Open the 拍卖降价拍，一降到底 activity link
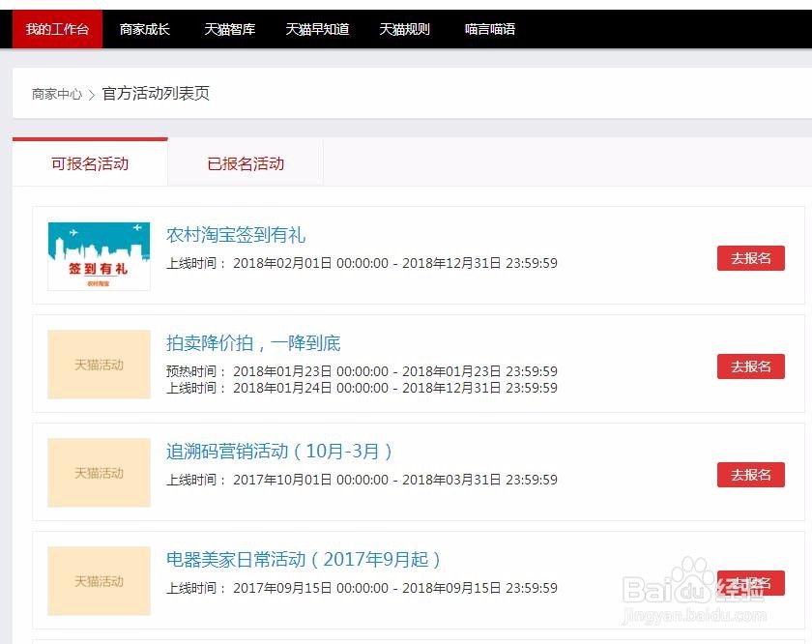 coord(253,343)
